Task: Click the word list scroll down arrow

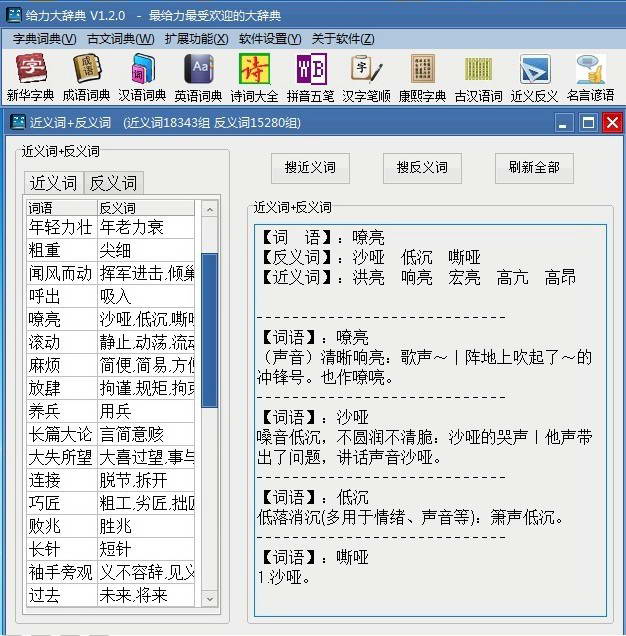Action: point(210,599)
